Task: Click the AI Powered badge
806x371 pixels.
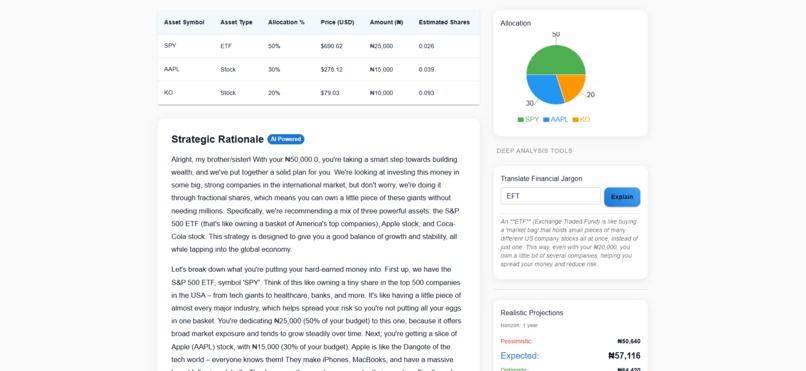Action: coord(286,139)
